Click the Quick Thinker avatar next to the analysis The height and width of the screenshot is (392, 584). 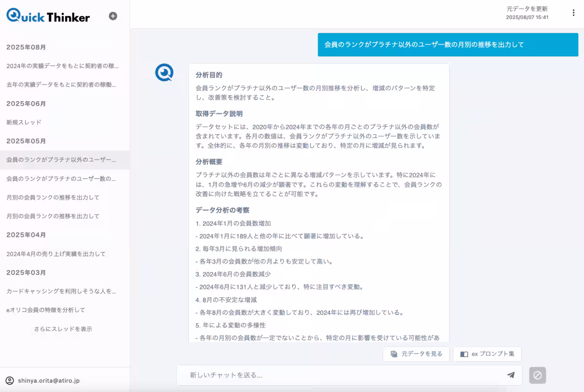tap(164, 71)
